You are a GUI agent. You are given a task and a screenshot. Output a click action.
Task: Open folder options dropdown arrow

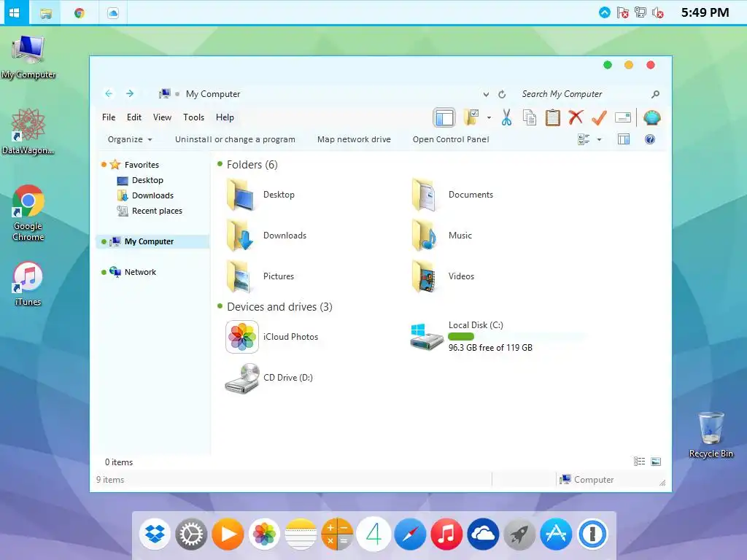coord(489,117)
